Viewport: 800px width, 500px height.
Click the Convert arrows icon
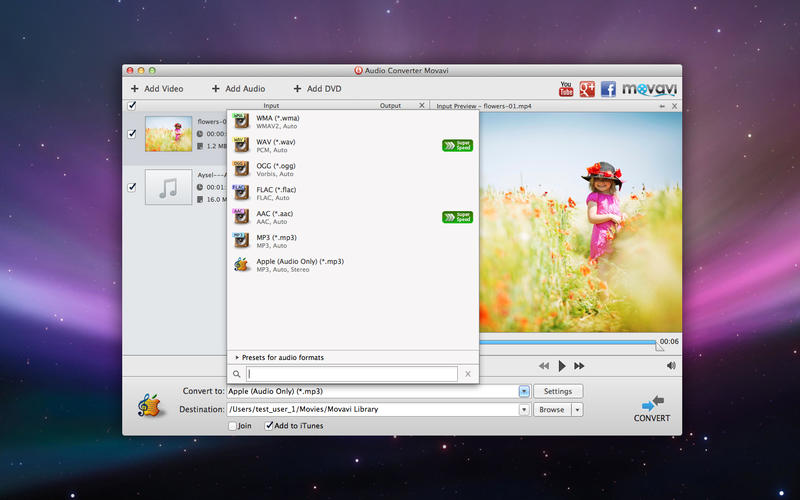pyautogui.click(x=652, y=403)
